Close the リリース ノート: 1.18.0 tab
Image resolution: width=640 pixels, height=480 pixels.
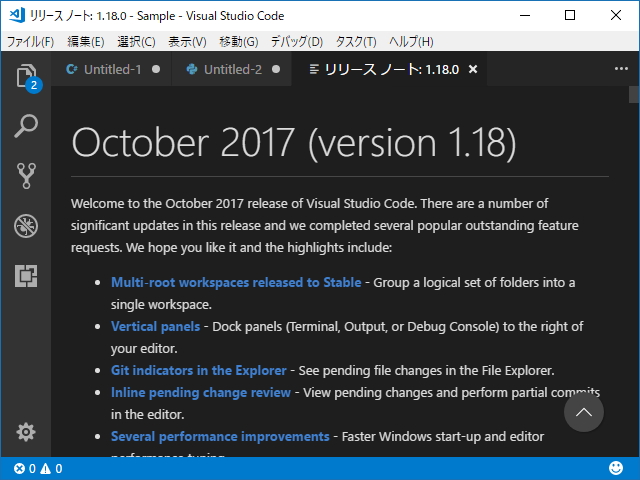click(x=473, y=69)
